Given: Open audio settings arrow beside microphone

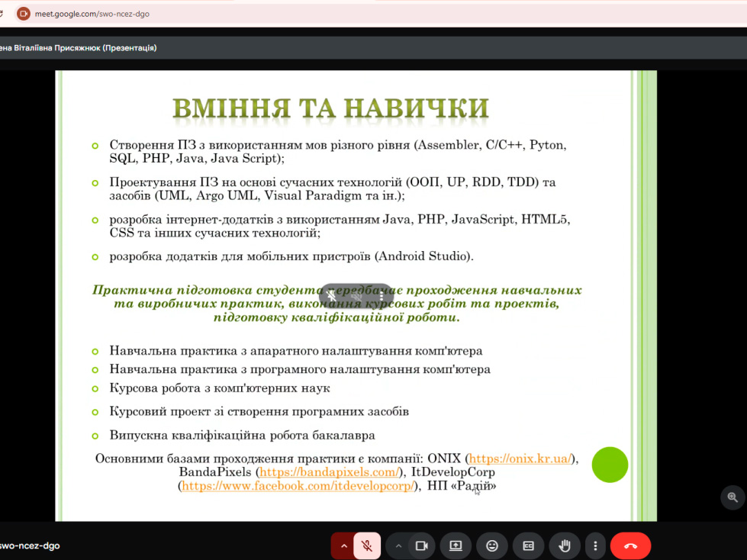Looking at the screenshot, I should (x=343, y=546).
